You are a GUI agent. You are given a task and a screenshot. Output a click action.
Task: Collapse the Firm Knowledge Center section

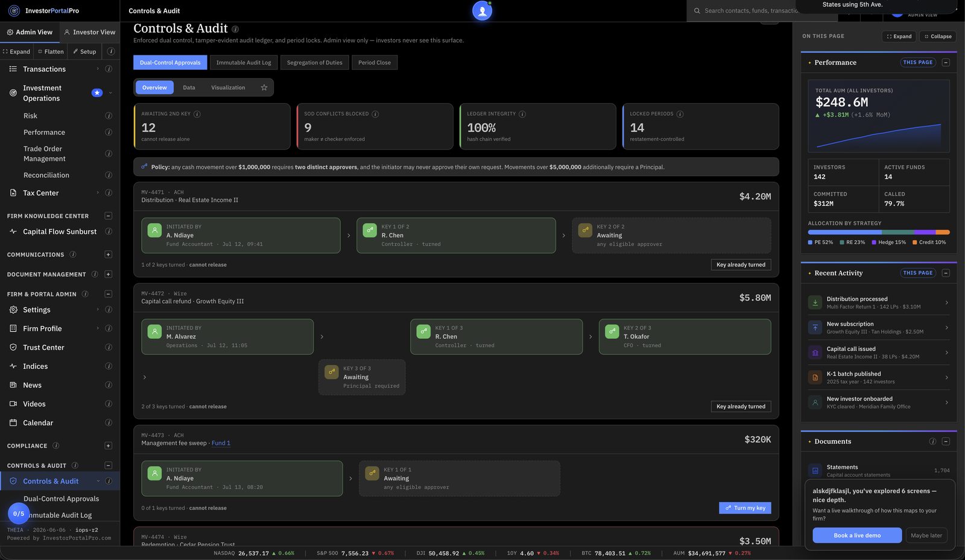109,216
